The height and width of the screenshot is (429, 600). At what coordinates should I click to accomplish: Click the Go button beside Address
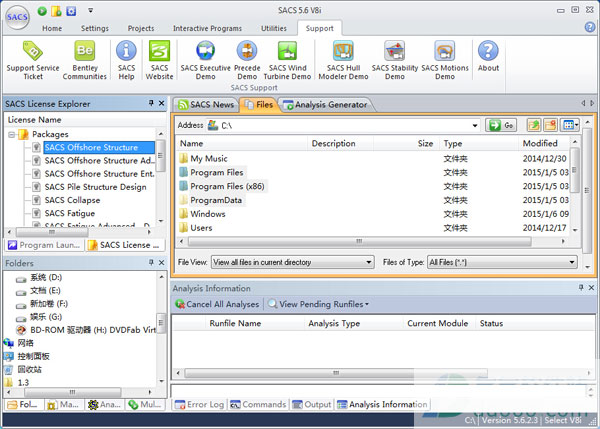501,125
